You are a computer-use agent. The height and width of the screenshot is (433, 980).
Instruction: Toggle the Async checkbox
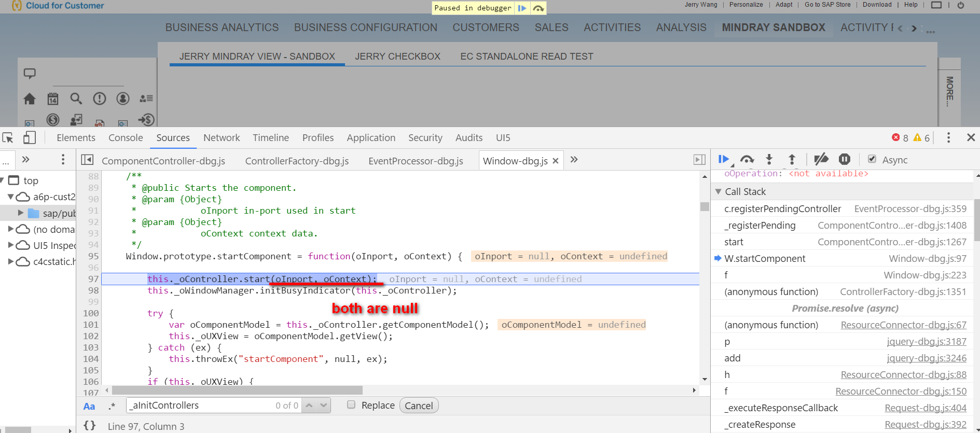(872, 159)
